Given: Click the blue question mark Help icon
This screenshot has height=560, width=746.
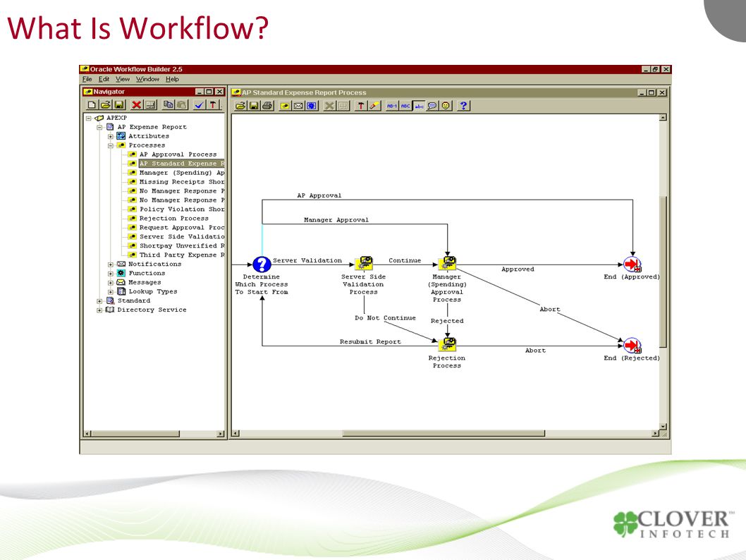Looking at the screenshot, I should coord(463,106).
